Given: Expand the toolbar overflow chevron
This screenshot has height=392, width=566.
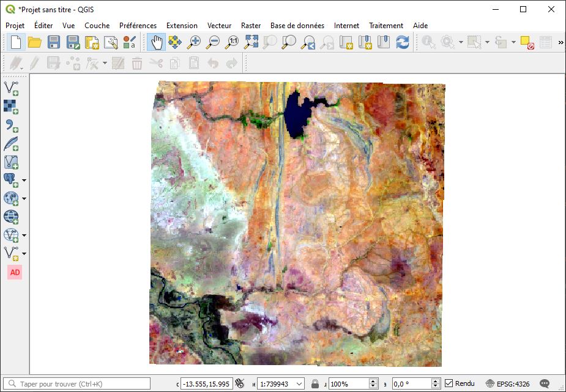Looking at the screenshot, I should coord(560,42).
